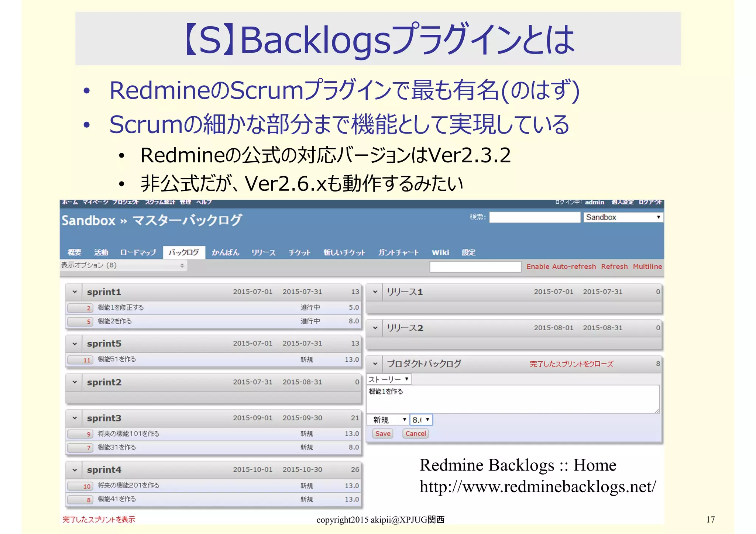Image resolution: width=756 pixels, height=534 pixels.
Task: Open story ID 7 badge
Action: click(80, 448)
